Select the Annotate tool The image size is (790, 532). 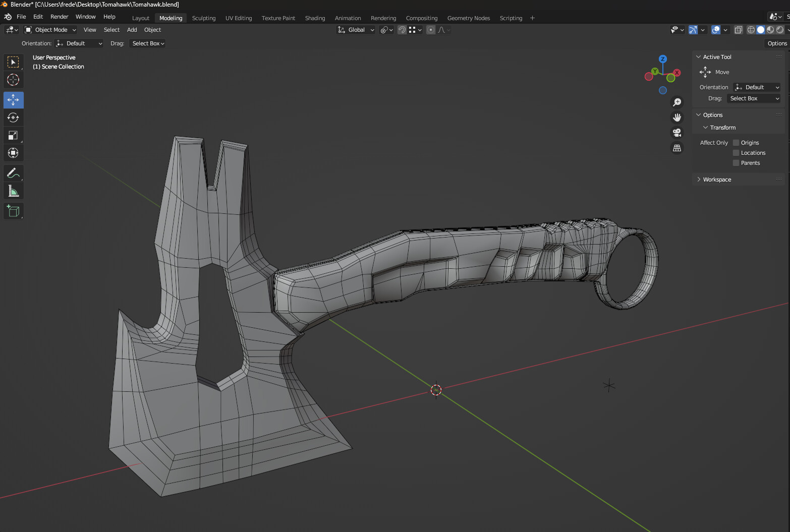click(13, 173)
